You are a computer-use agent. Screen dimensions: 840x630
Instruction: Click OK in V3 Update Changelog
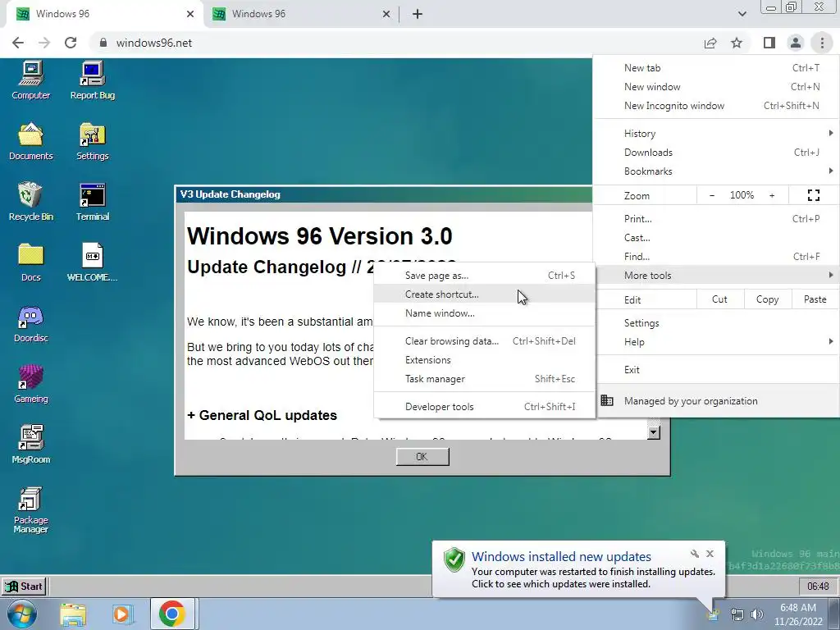422,456
